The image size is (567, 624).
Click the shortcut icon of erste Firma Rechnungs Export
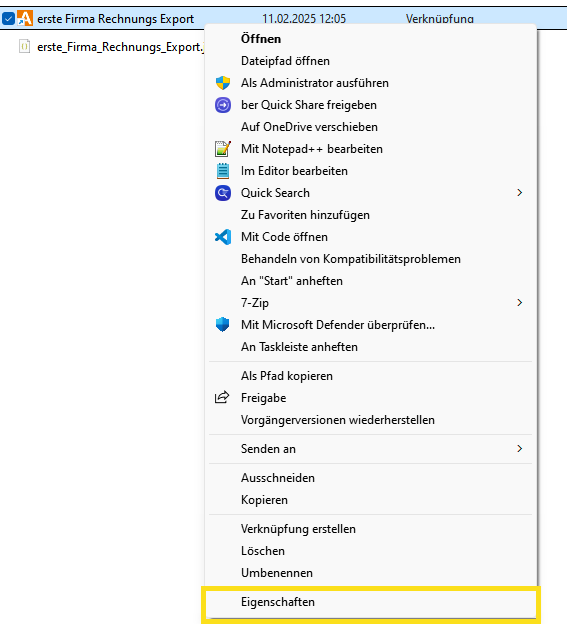(25, 18)
